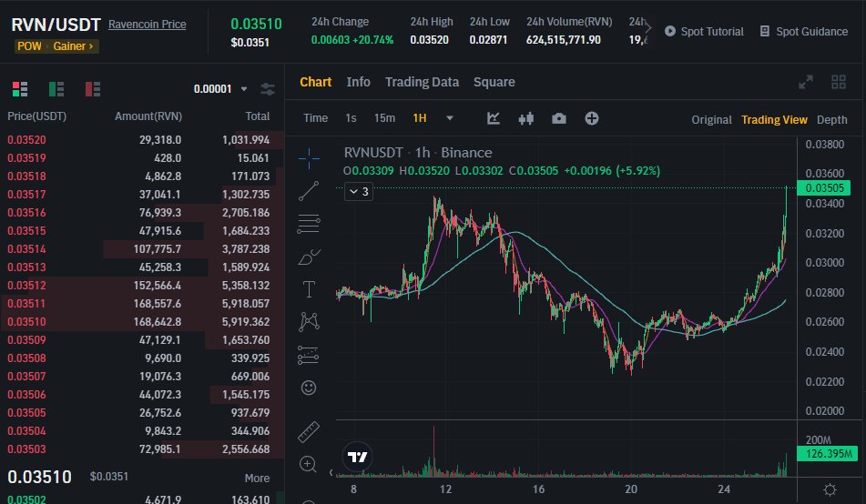Select ask price 0.03503 row
This screenshot has height=504, width=866.
click(x=142, y=449)
